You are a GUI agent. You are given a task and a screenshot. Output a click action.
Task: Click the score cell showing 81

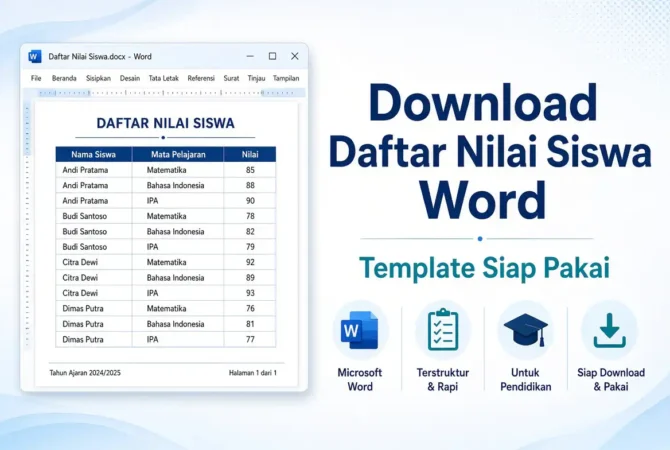[x=250, y=324]
